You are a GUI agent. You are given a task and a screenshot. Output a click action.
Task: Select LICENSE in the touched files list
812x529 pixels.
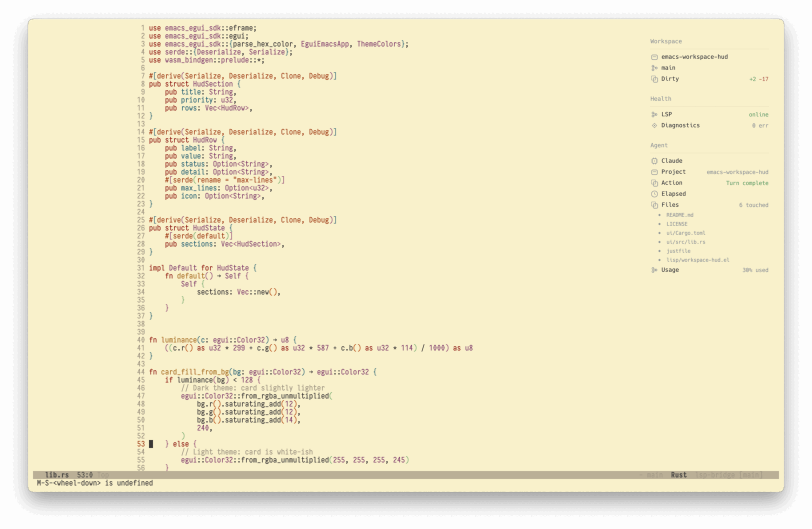(x=676, y=224)
